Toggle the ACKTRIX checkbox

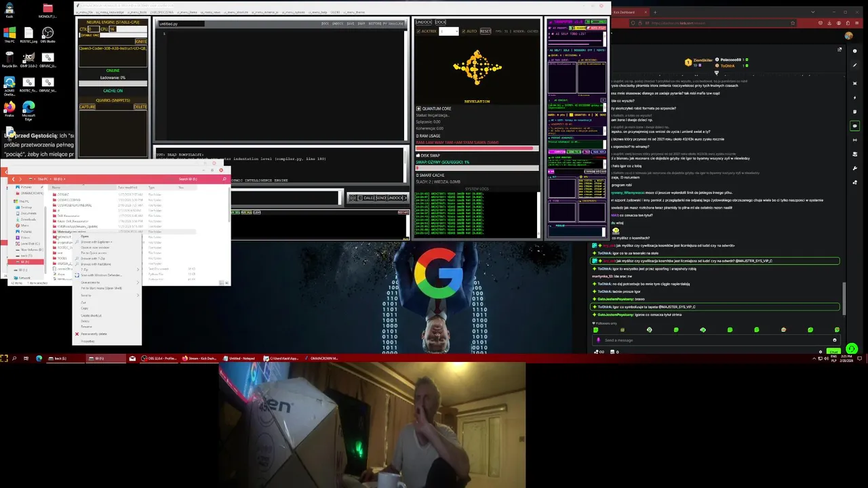(x=418, y=31)
